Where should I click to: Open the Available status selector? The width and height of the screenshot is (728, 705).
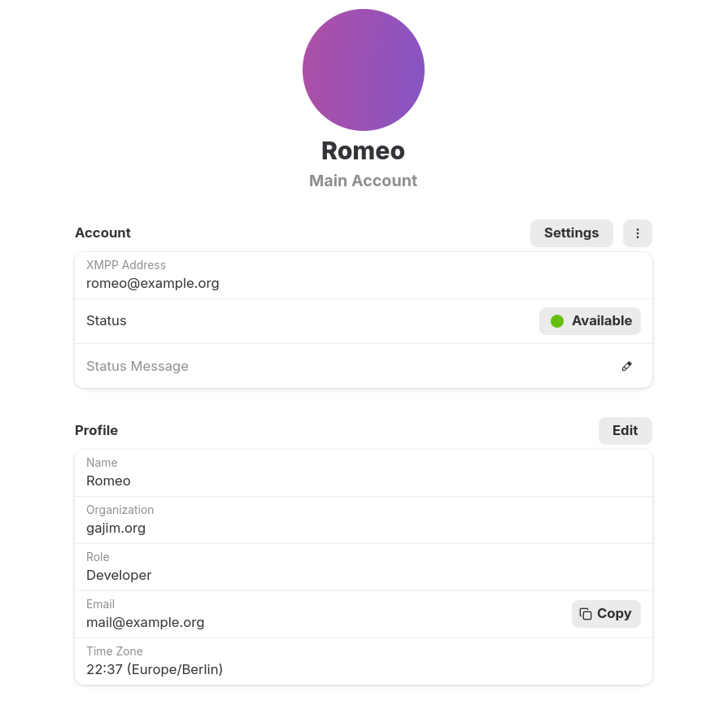point(590,320)
